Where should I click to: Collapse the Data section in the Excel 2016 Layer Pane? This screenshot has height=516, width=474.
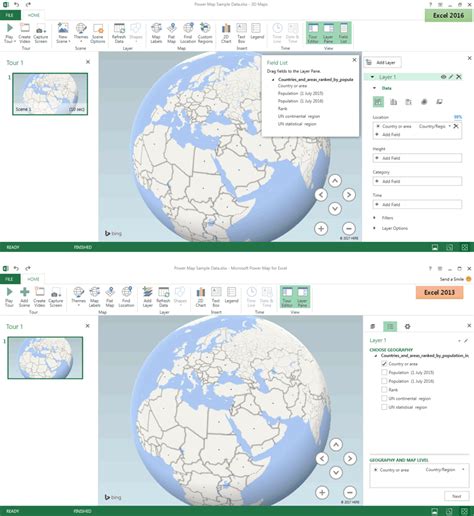click(375, 88)
